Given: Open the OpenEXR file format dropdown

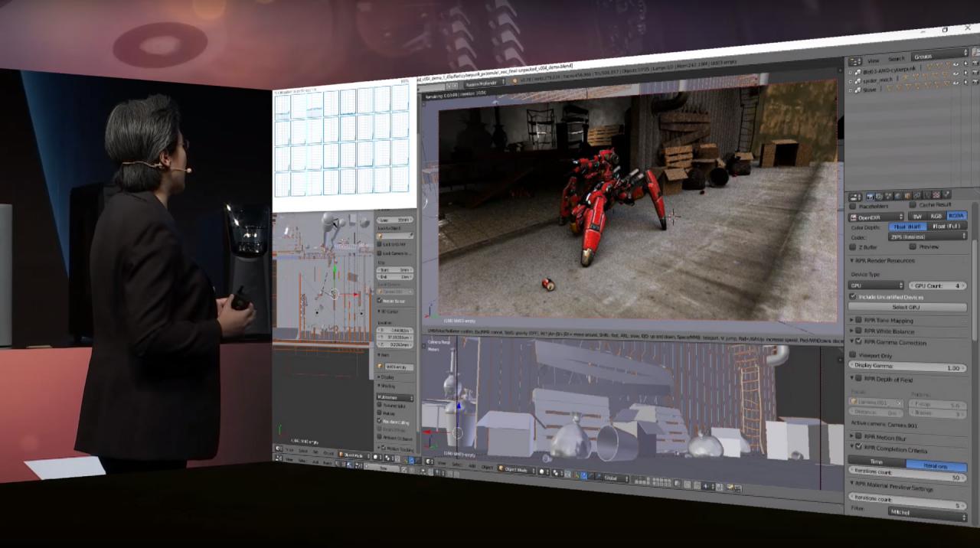Looking at the screenshot, I should pyautogui.click(x=876, y=217).
